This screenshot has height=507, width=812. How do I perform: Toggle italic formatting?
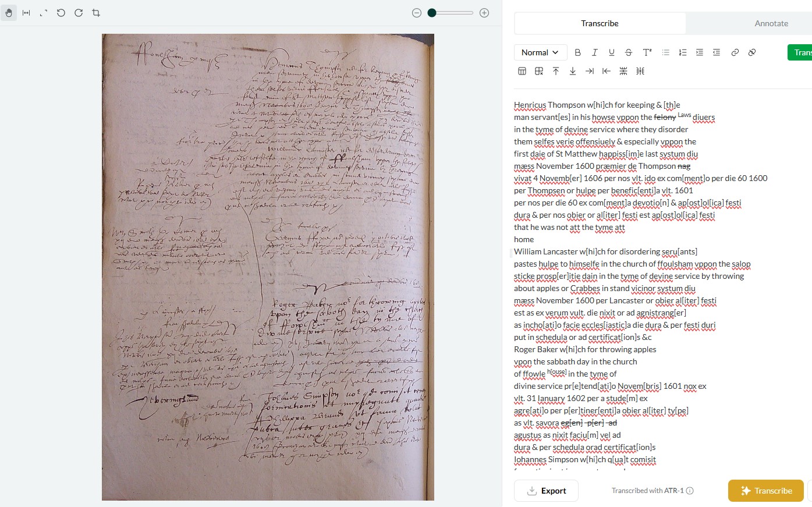click(594, 52)
